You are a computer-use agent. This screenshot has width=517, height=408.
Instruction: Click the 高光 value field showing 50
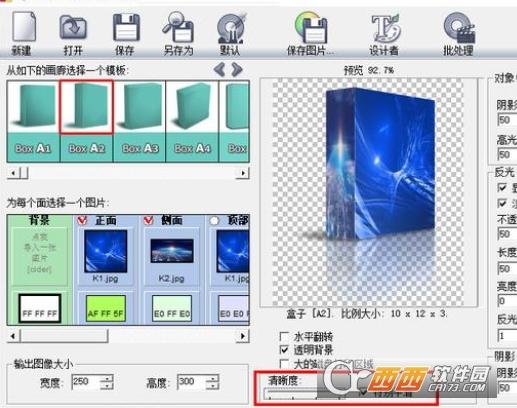pos(507,155)
